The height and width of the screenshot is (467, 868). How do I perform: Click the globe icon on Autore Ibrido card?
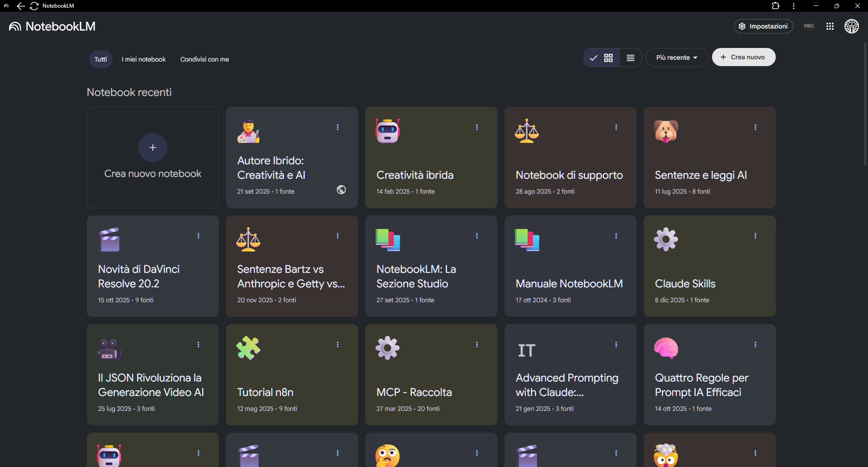[x=341, y=190]
